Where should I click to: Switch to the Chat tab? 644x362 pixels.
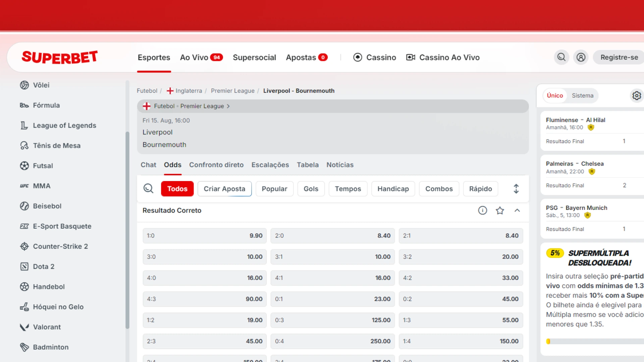148,165
